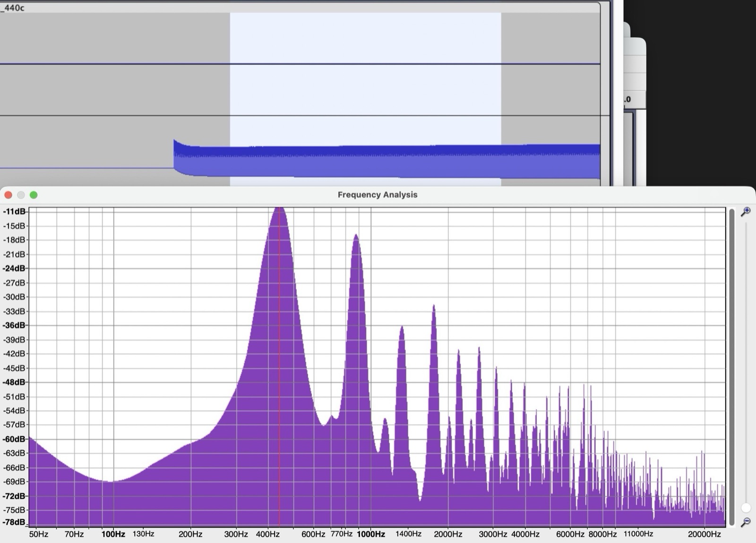Click the 770Hz frequency label
The image size is (756, 543).
coord(342,534)
